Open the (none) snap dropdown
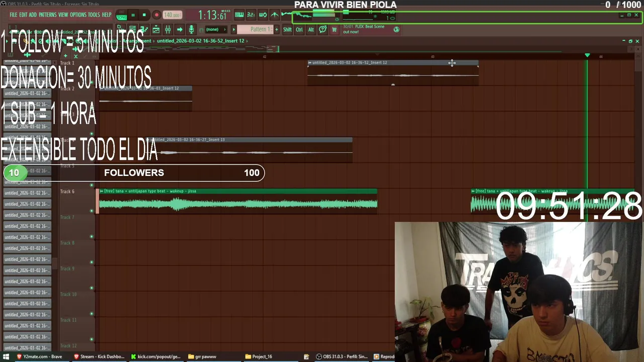 click(216, 29)
